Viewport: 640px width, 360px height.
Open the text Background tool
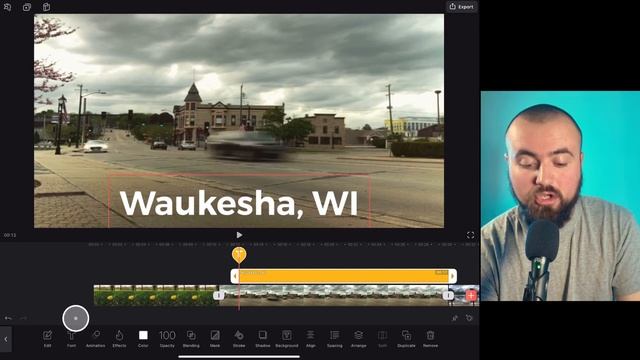287,339
